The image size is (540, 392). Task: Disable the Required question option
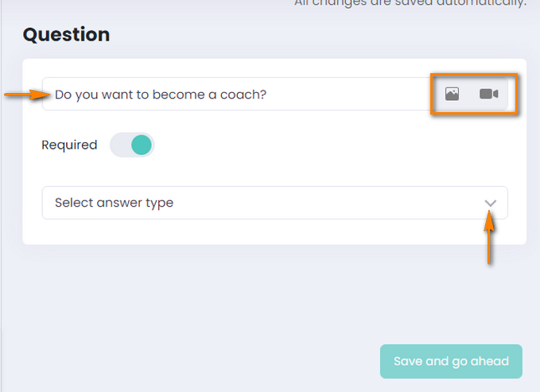point(132,145)
